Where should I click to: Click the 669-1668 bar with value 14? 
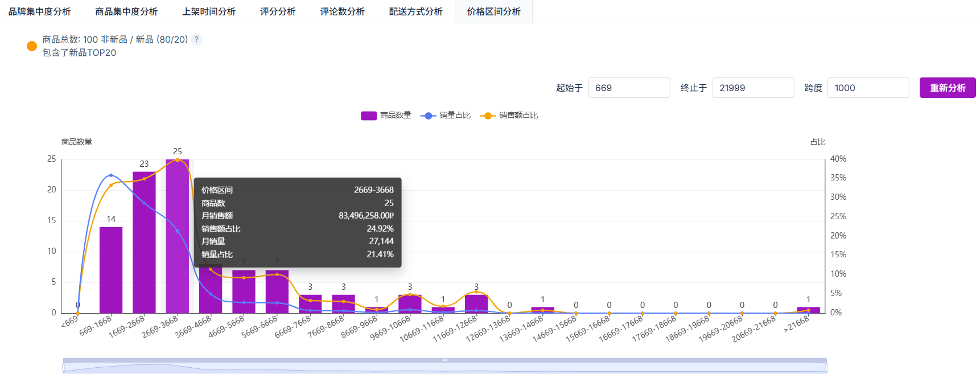111,270
